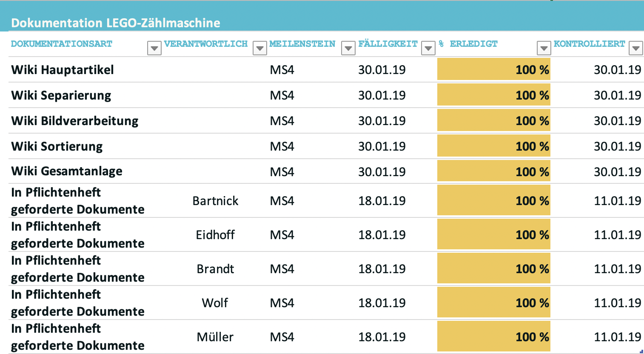Open the FÄLLIGKEIT filter dropdown arrow
The width and height of the screenshot is (644, 354).
pos(428,49)
